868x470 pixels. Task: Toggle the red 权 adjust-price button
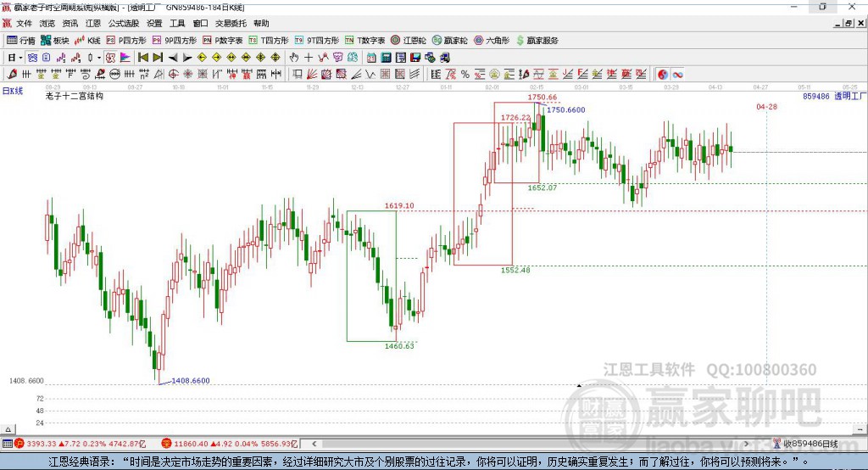tap(111, 58)
